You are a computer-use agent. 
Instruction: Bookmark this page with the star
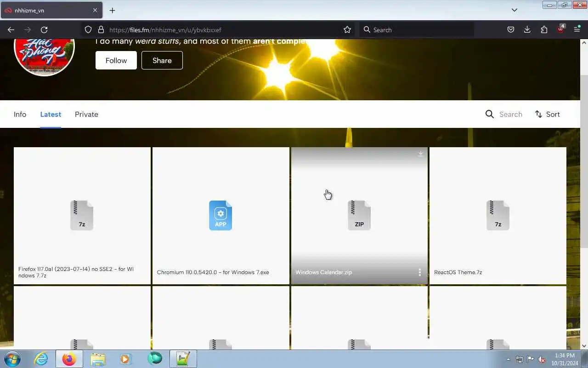[347, 30]
